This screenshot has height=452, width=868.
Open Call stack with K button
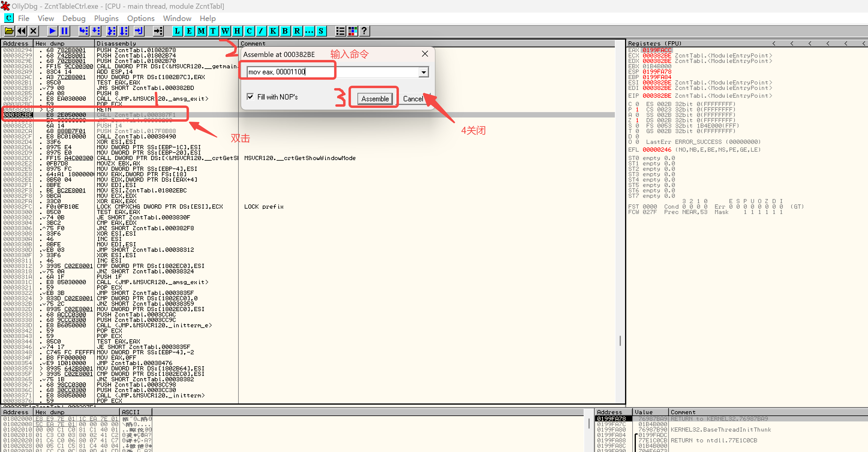(273, 31)
